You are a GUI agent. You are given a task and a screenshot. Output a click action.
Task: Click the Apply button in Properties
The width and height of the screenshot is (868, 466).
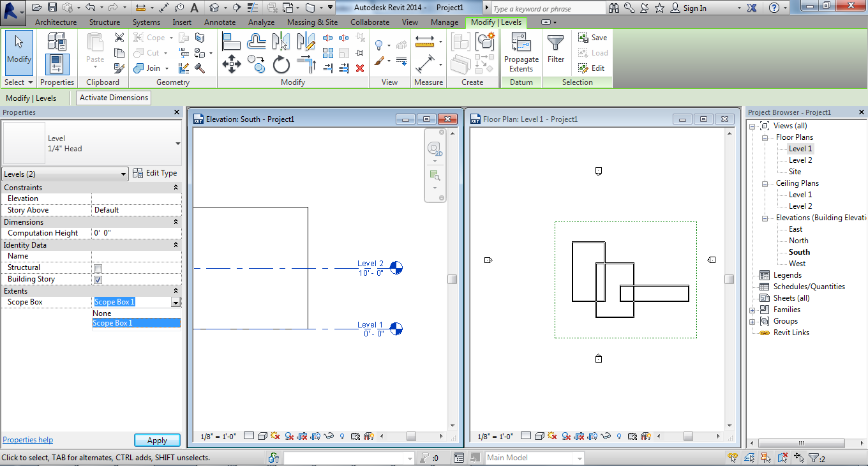pyautogui.click(x=157, y=440)
